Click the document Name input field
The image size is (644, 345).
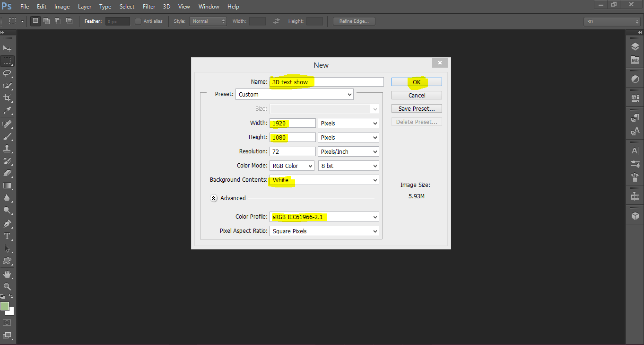327,82
